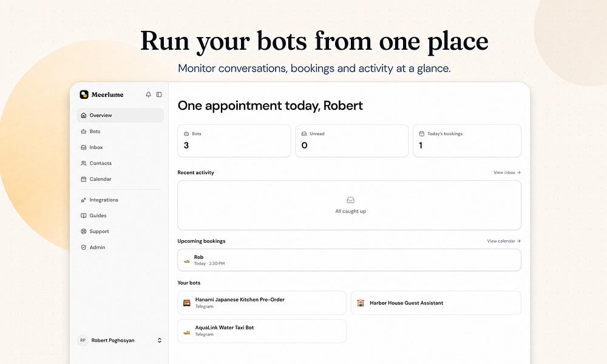607x364 pixels.
Task: Open Harbor House Guest Assistant bot
Action: tap(436, 303)
